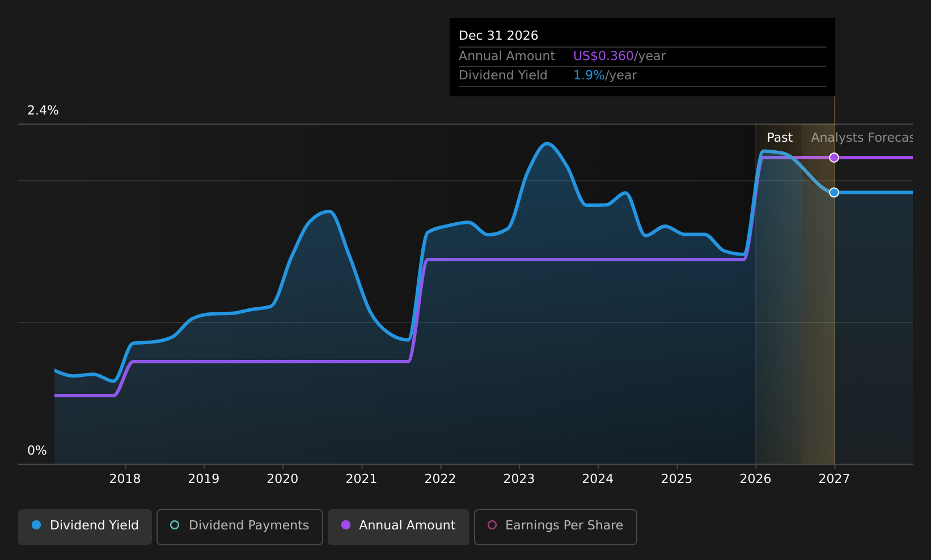931x560 pixels.
Task: Click the blue Dividend Yield data point
Action: pyautogui.click(x=833, y=193)
